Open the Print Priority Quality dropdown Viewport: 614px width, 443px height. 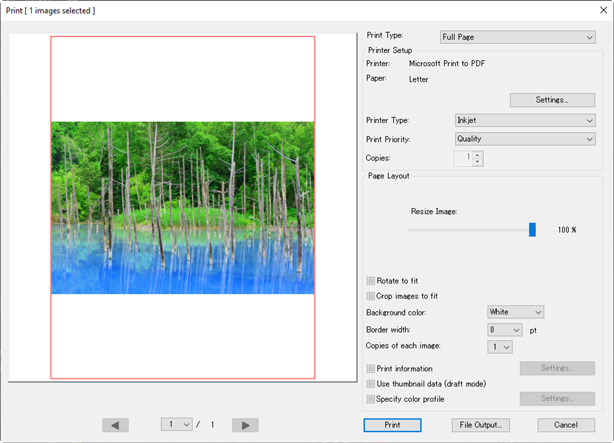click(x=525, y=139)
